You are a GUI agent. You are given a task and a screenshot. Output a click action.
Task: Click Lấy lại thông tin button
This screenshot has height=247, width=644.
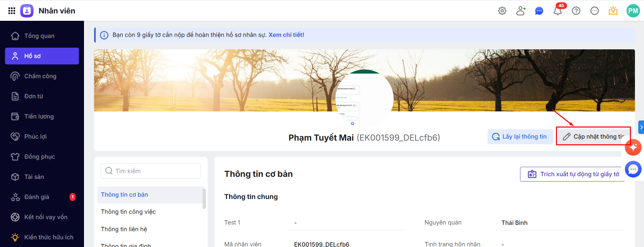point(520,137)
